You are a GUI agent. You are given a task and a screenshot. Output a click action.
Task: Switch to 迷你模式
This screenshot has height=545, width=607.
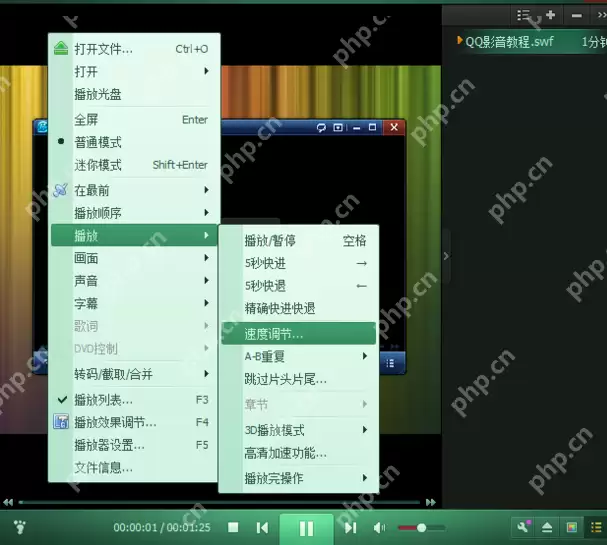pos(98,165)
